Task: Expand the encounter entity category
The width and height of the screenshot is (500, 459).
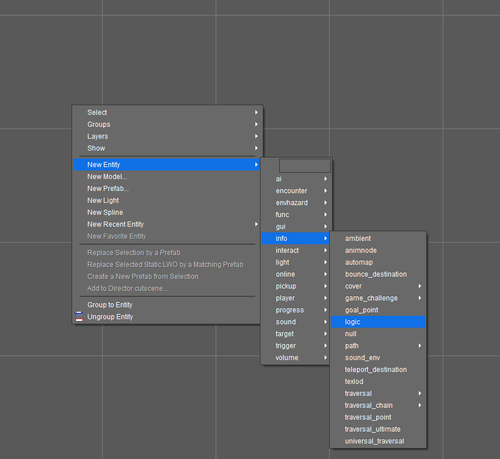Action: pyautogui.click(x=296, y=191)
